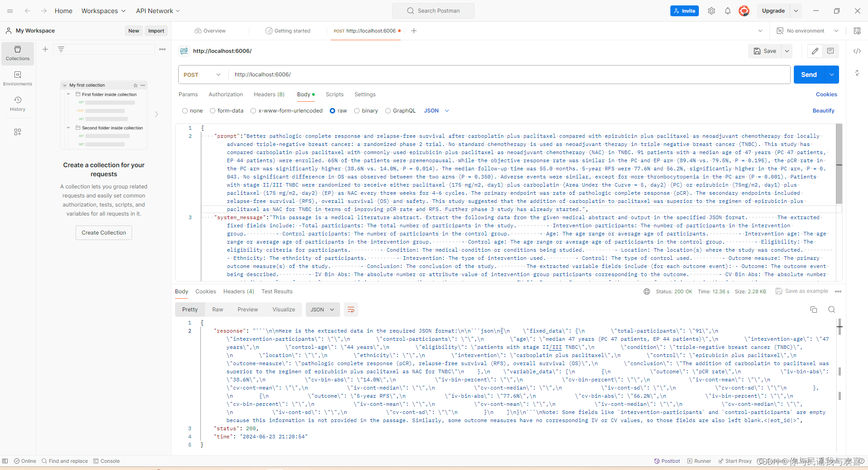Expand the Upgrade options arrow

click(796, 11)
